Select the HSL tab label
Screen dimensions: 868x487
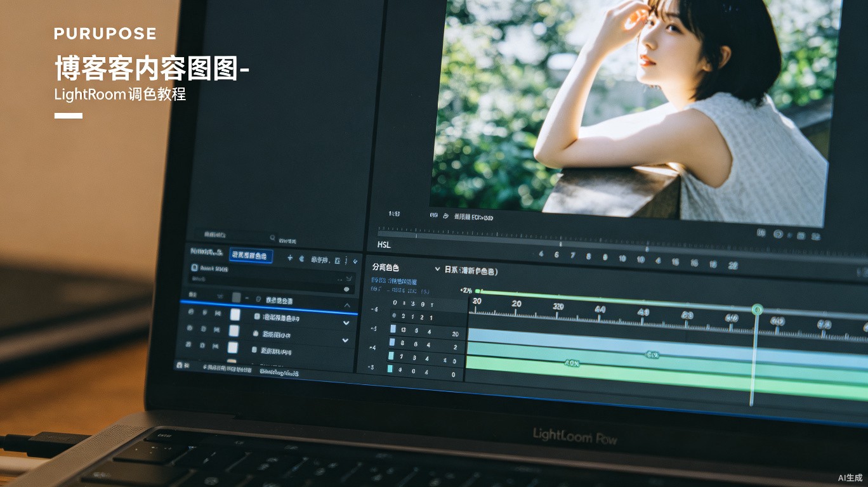(384, 245)
